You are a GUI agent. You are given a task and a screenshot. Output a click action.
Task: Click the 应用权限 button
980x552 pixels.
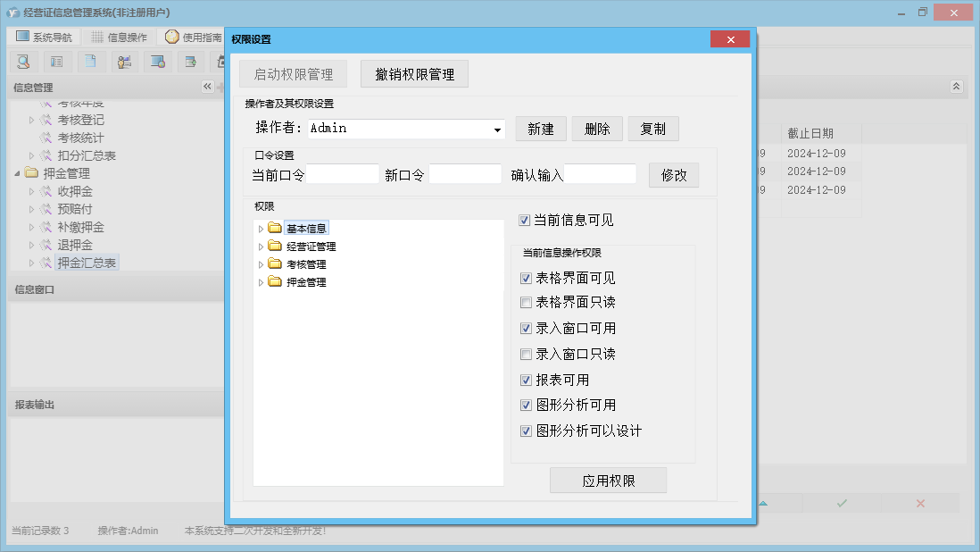coord(608,481)
